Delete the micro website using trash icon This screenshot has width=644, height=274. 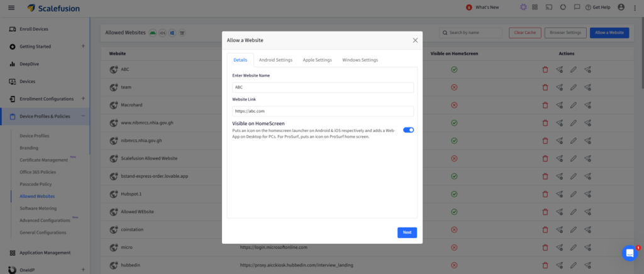(545, 248)
